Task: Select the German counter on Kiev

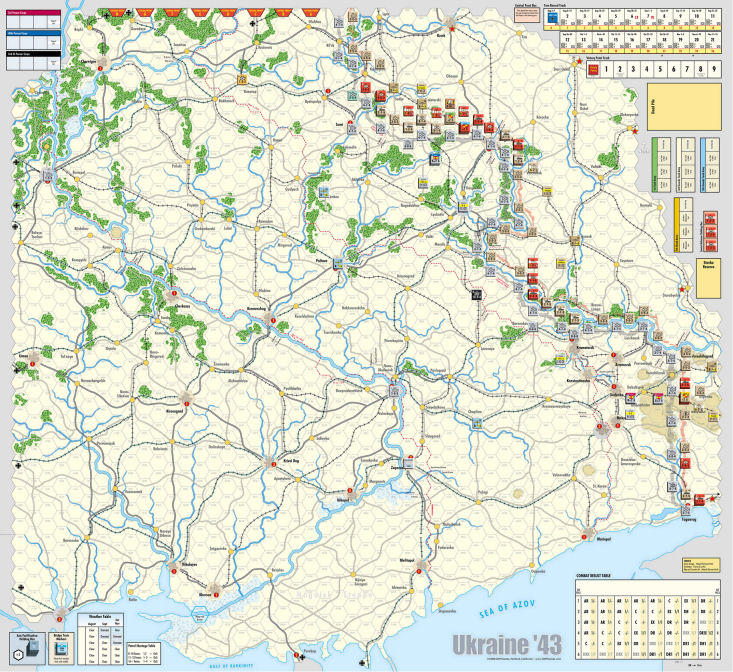Action: point(48,175)
